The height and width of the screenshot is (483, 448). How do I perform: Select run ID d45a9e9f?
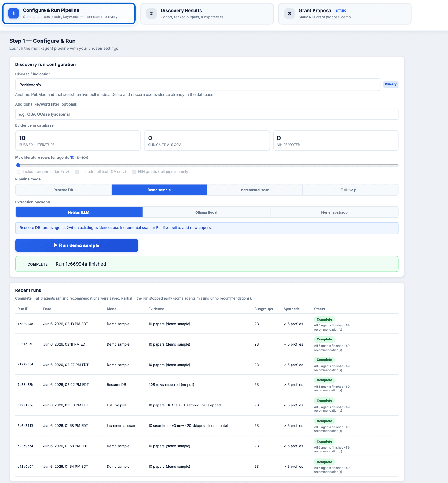click(x=25, y=467)
